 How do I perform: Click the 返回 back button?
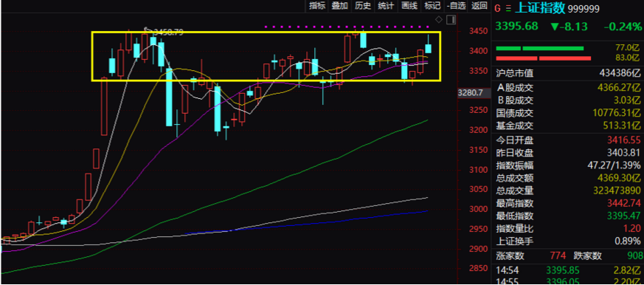(479, 6)
